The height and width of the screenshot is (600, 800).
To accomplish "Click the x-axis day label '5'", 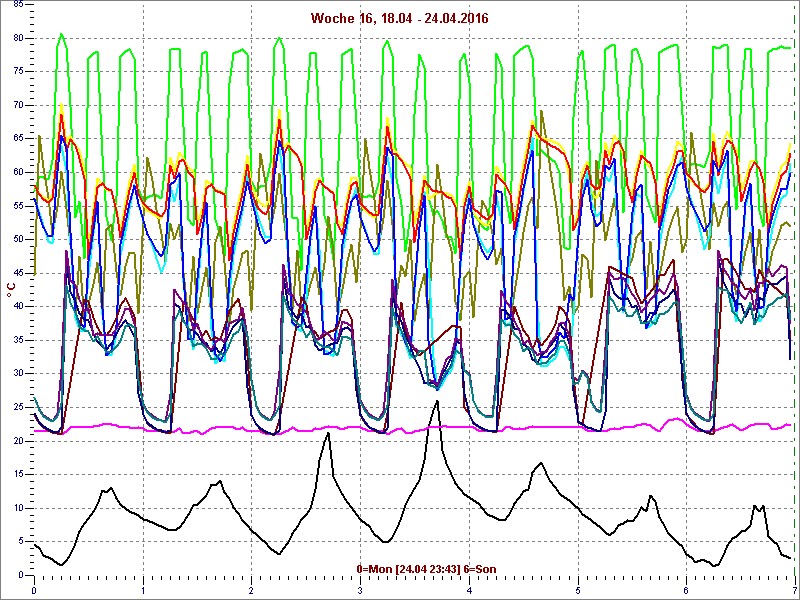I will (x=578, y=591).
